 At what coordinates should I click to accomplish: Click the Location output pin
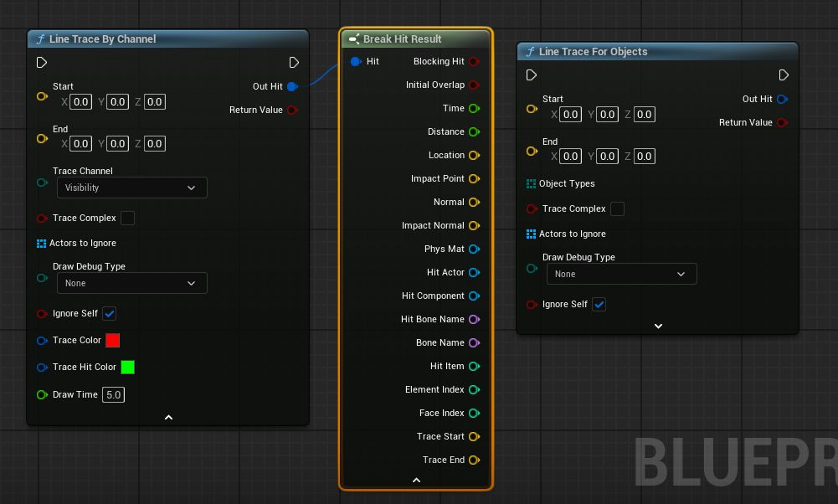click(x=474, y=155)
